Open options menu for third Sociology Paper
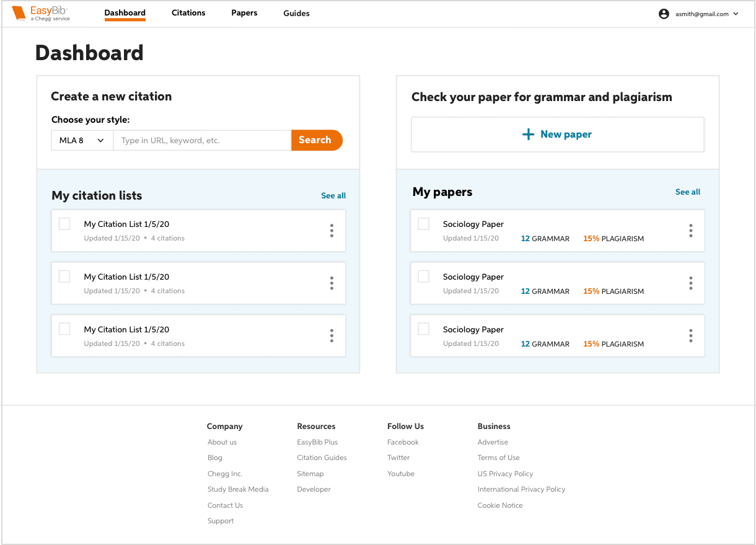The height and width of the screenshot is (545, 756). 691,336
